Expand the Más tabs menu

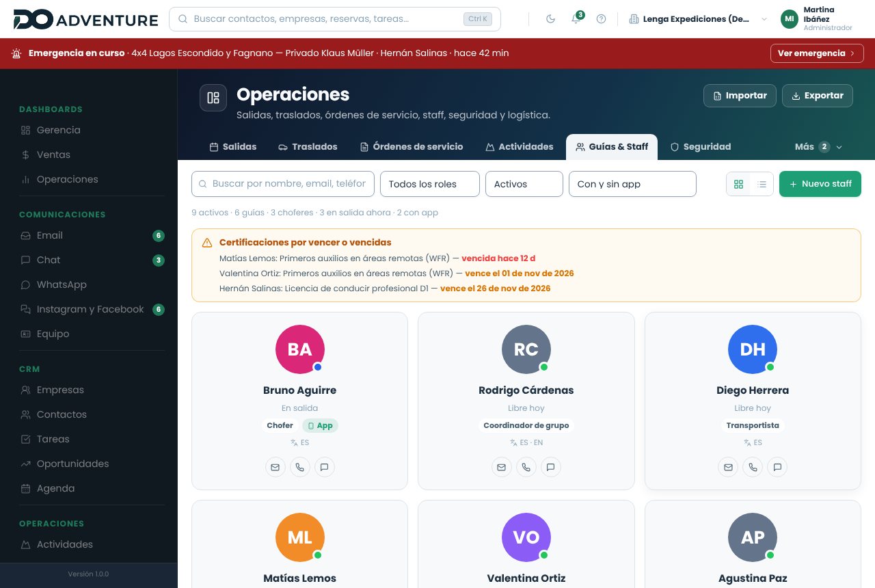point(818,147)
